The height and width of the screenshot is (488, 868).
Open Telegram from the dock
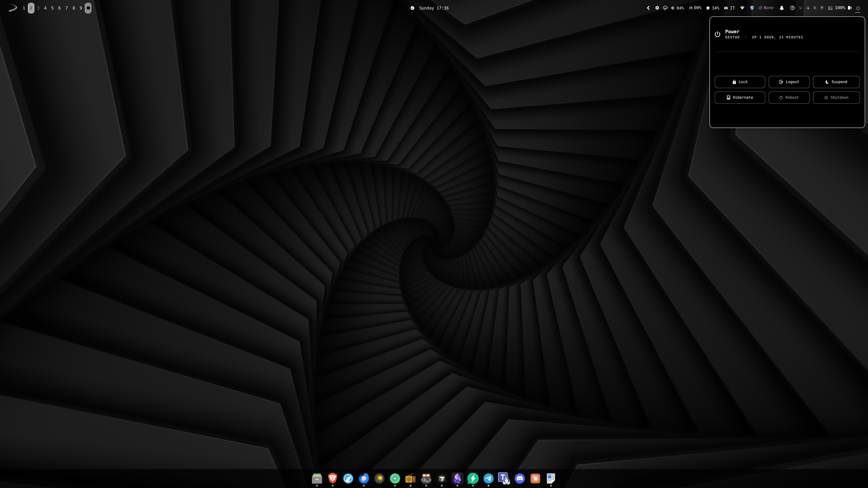click(x=488, y=479)
